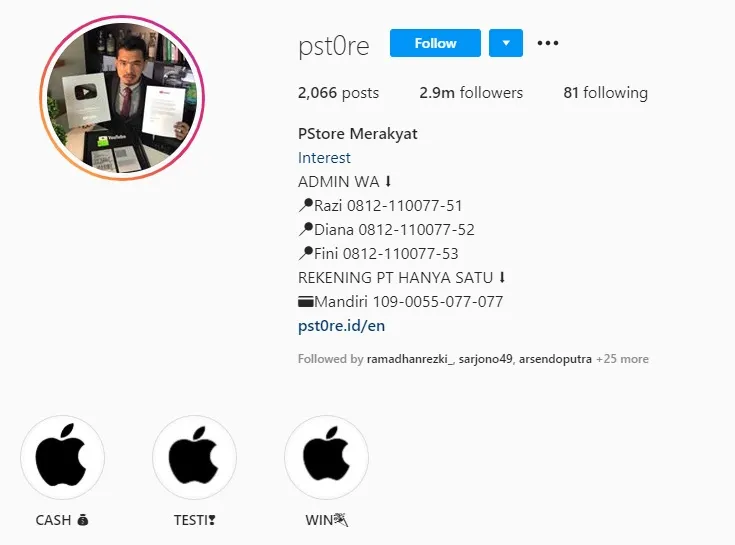Click the CASH highlight label text
Screen dimensions: 735x545
pos(62,520)
